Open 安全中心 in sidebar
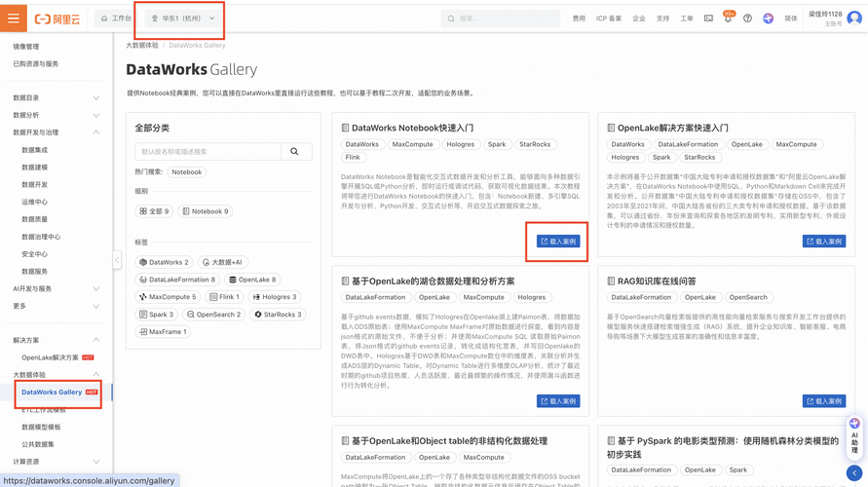This screenshot has width=868, height=487. pyautogui.click(x=34, y=254)
